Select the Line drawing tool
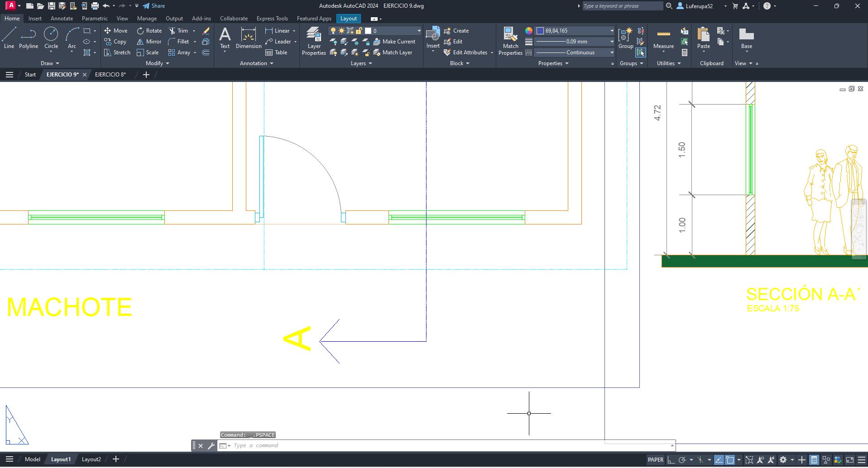868x468 pixels. tap(9, 38)
